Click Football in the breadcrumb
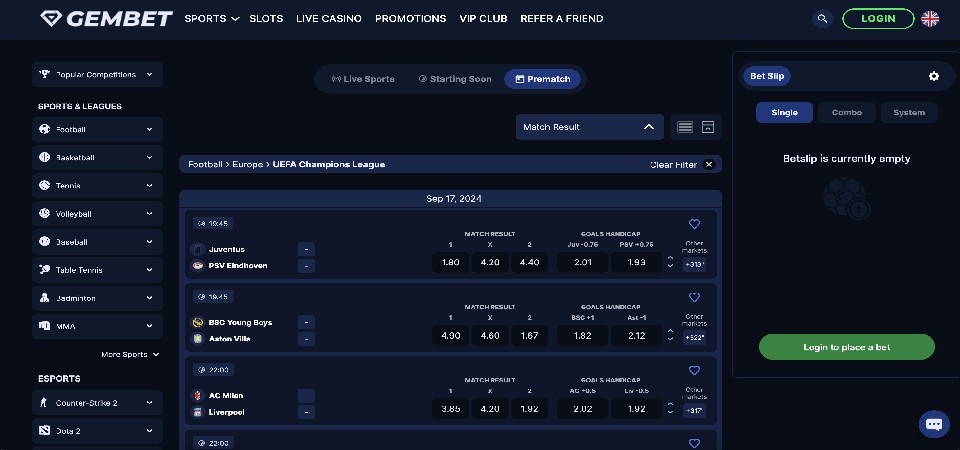Image resolution: width=960 pixels, height=450 pixels. click(x=205, y=164)
